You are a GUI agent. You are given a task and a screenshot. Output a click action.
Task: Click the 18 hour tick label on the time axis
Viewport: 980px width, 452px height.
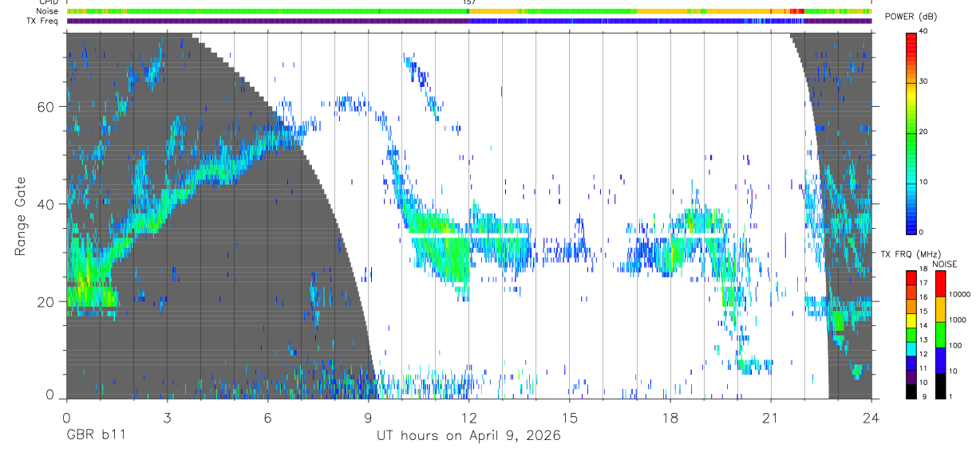pos(670,417)
